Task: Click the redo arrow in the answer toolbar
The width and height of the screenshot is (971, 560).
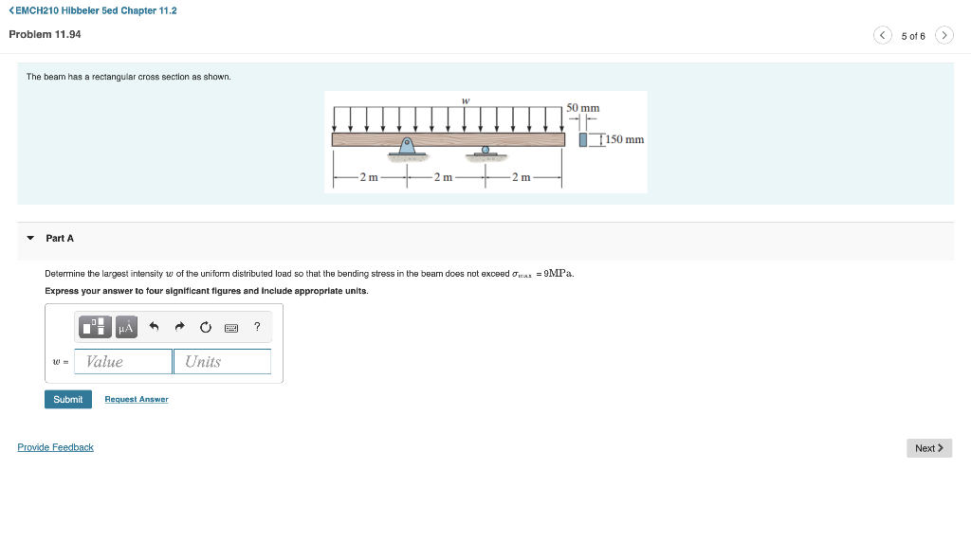Action: coord(179,327)
